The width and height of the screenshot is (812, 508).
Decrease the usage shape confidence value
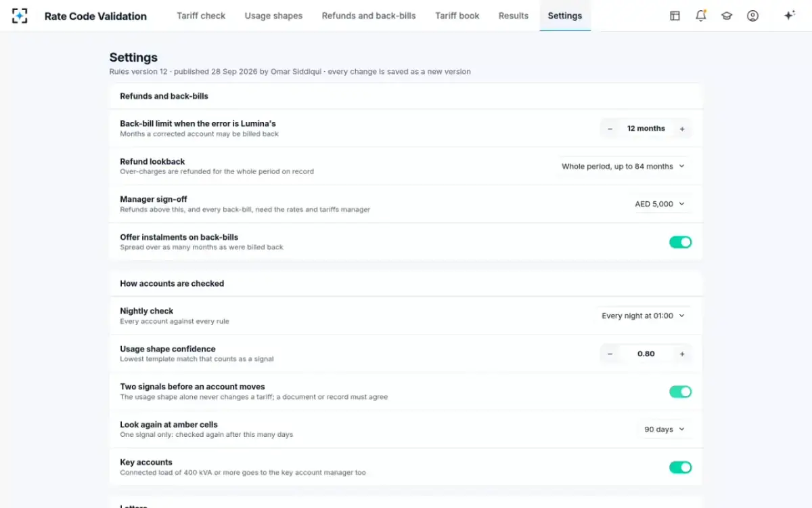(x=610, y=354)
